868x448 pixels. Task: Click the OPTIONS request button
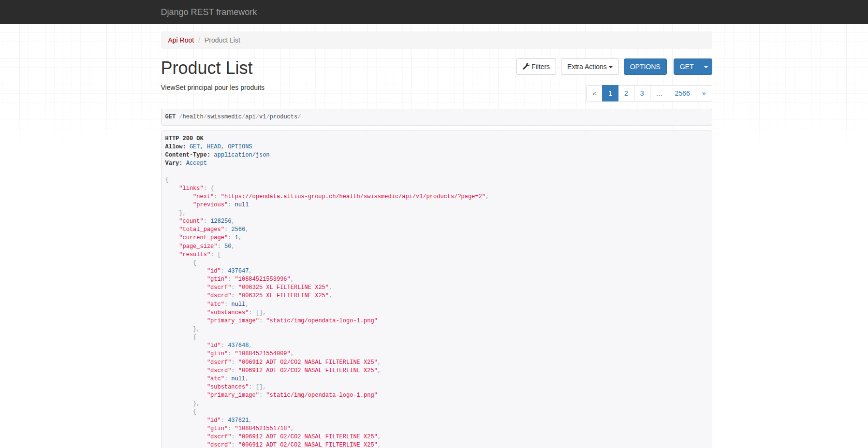pyautogui.click(x=645, y=67)
